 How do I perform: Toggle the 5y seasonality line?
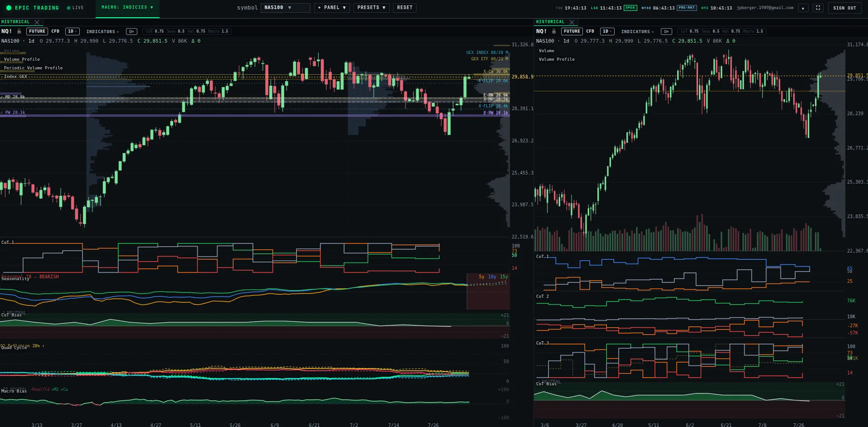(x=481, y=277)
